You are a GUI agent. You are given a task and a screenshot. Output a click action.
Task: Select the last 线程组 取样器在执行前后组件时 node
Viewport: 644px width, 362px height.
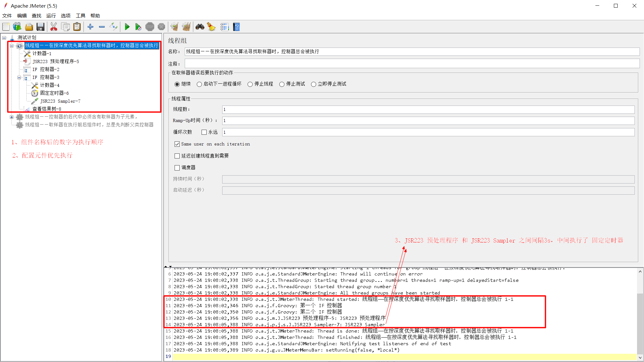click(x=89, y=125)
